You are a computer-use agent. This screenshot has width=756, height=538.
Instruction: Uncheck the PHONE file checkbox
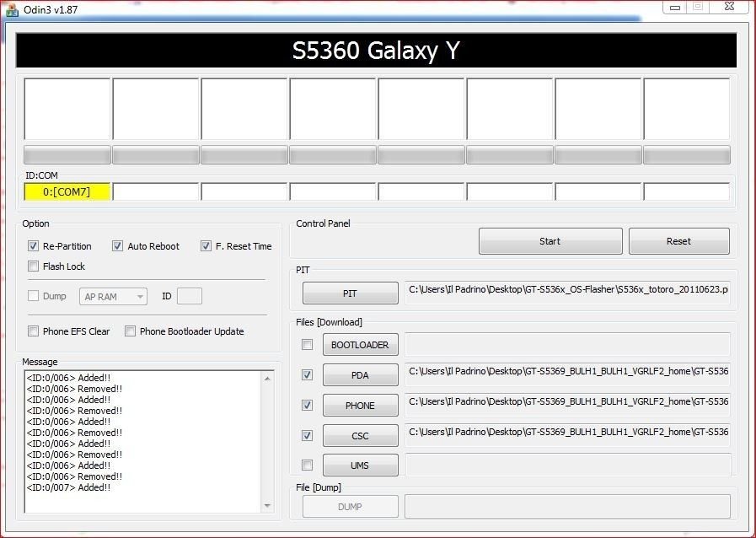pos(307,406)
